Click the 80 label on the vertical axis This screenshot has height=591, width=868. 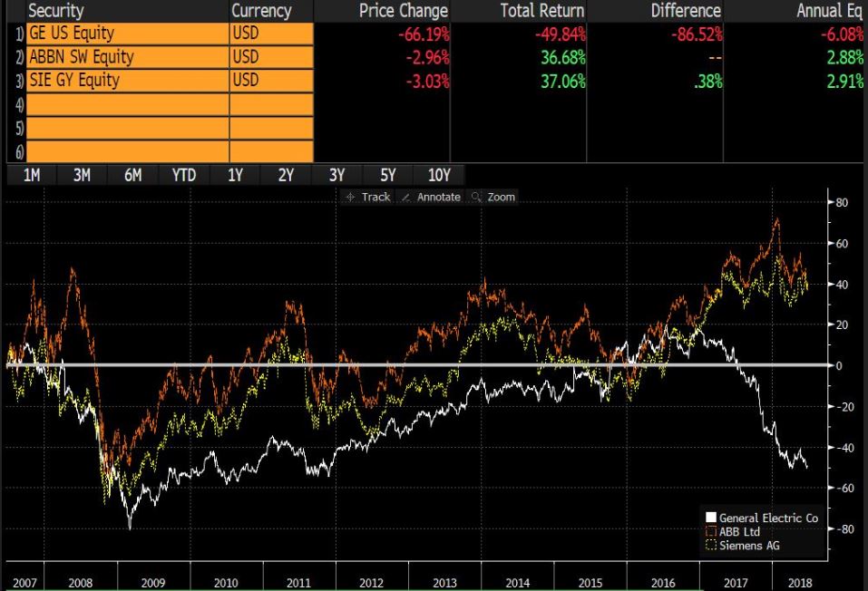click(x=842, y=202)
